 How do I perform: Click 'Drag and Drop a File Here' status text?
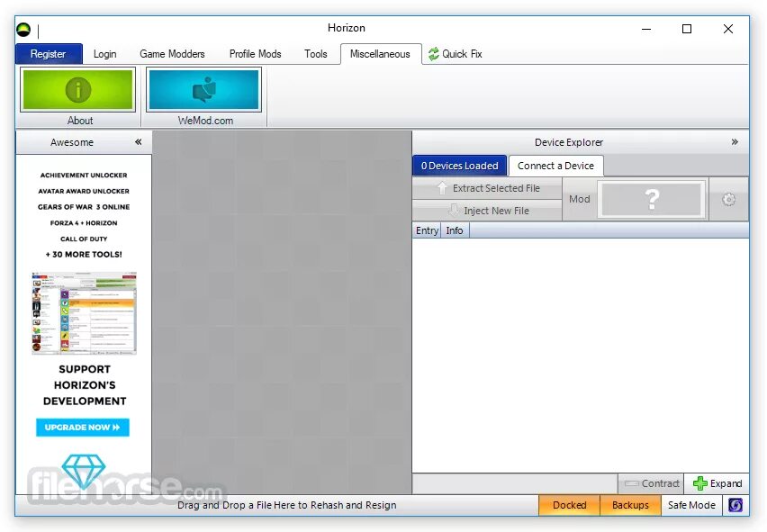click(x=286, y=505)
